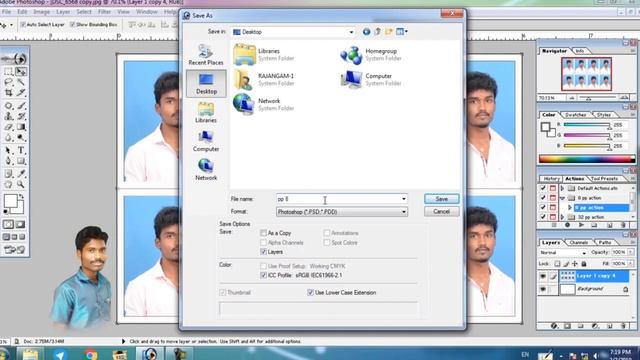Open the File menu
Viewport: 640px width, 360px height.
click(x=6, y=12)
